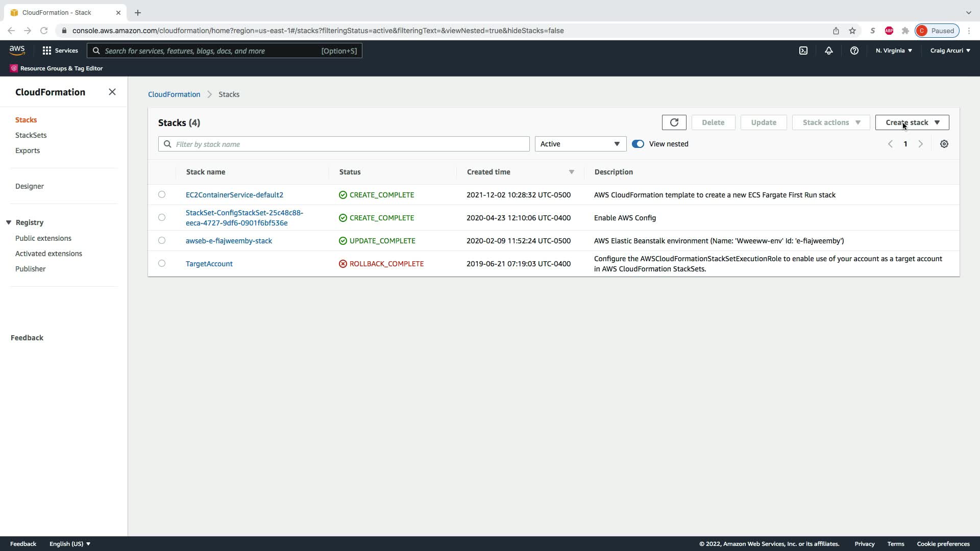
Task: Bookmark page with the star icon
Action: pyautogui.click(x=852, y=31)
